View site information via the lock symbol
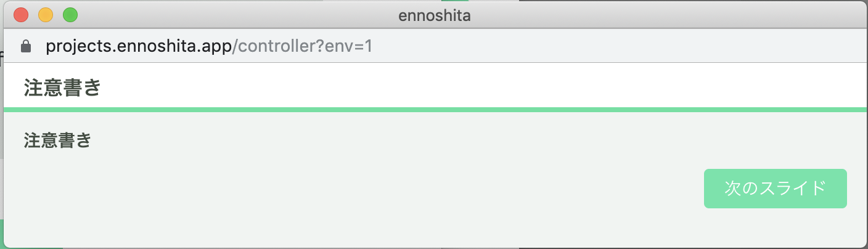 point(26,47)
